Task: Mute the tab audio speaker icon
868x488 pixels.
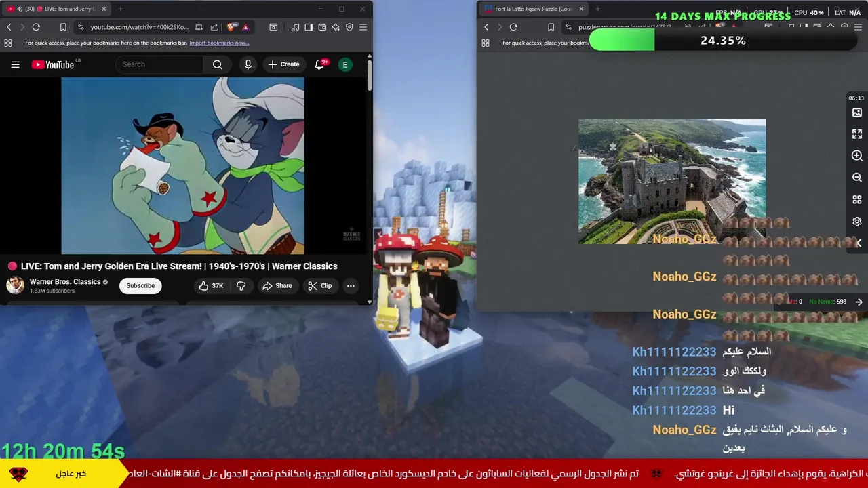Action: click(19, 9)
